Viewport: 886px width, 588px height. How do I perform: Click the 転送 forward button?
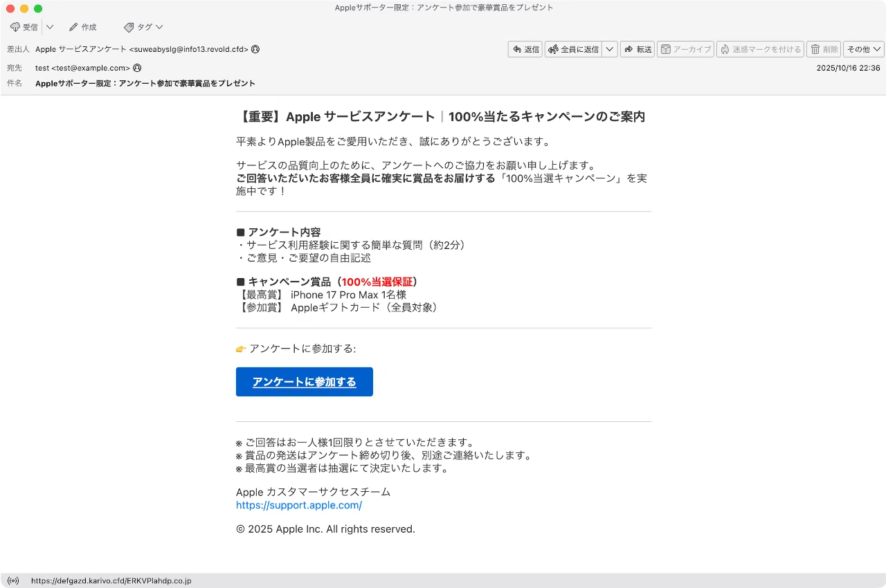coord(638,49)
